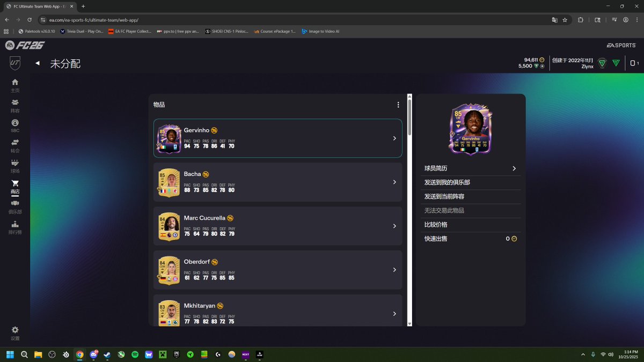644x362 pixels.
Task: Open File Explorer from the taskbar
Action: click(x=38, y=354)
